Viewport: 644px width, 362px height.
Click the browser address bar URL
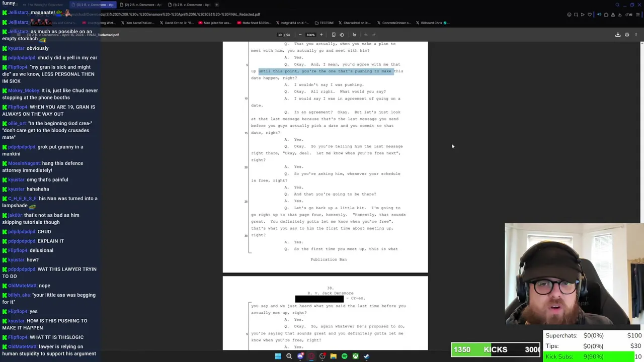point(166,14)
